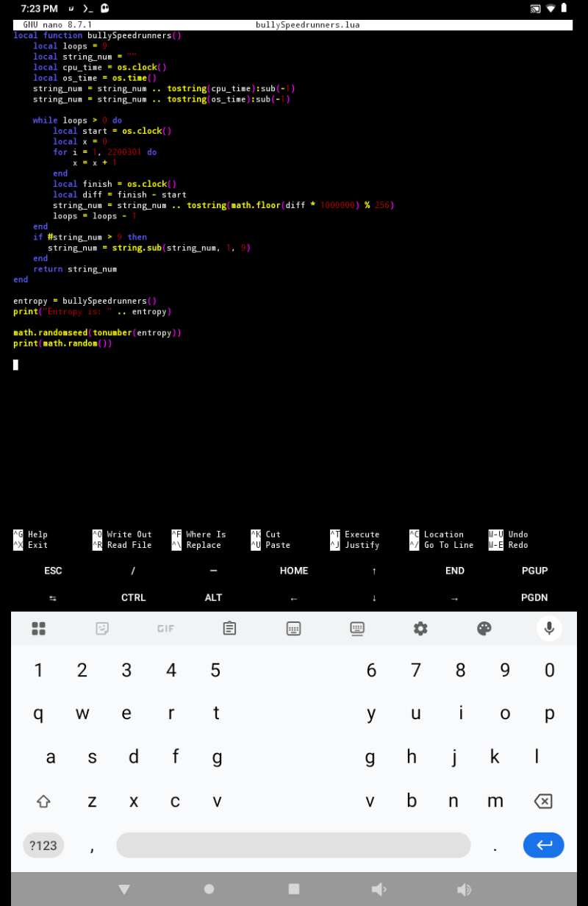Select the ^X Exit shortcut in nano

tap(30, 545)
